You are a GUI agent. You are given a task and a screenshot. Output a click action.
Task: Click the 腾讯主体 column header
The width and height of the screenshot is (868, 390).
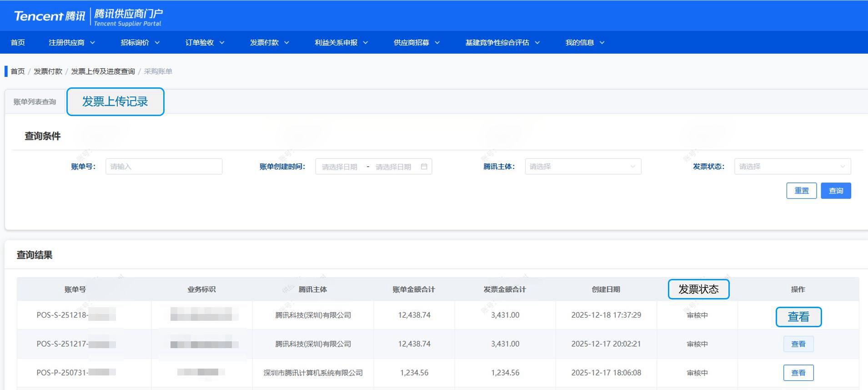(x=313, y=289)
